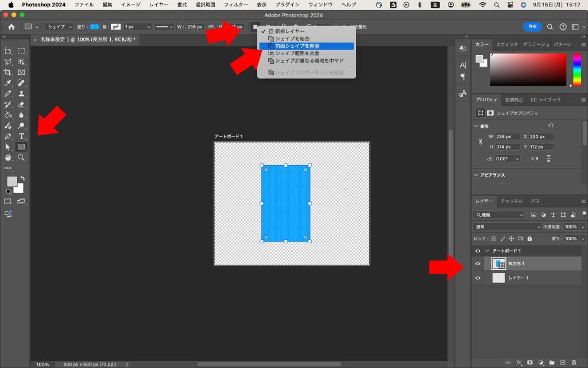Open the シェイプ tool mode dropdown

point(60,26)
